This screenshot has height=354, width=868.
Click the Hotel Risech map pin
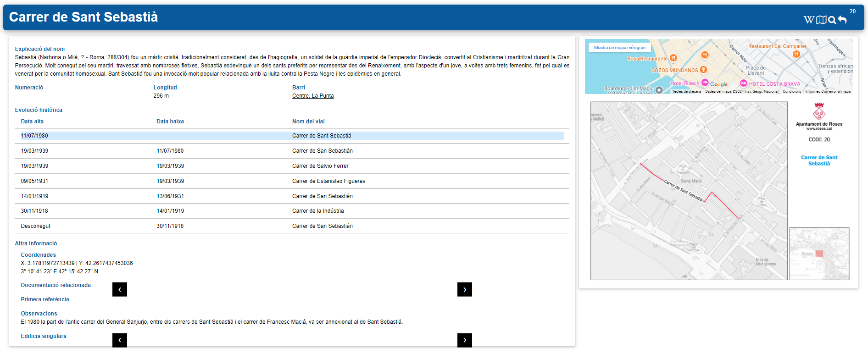click(705, 83)
